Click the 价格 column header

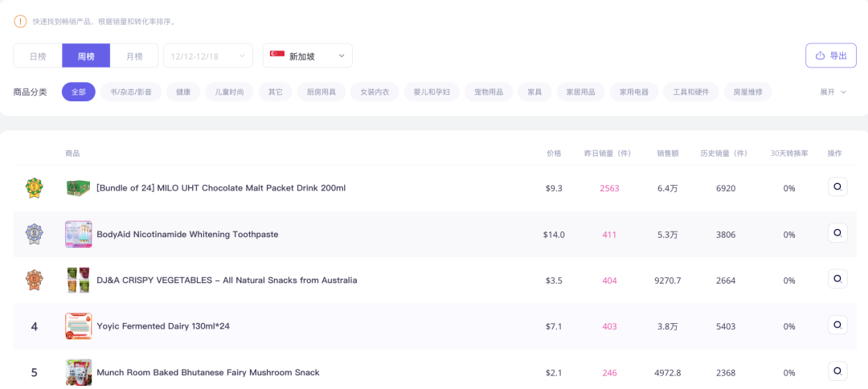(x=554, y=154)
